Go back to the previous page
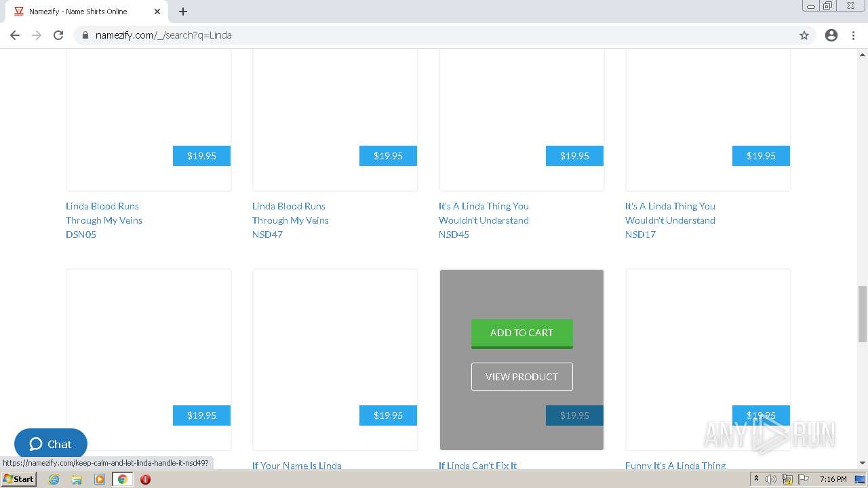Screen dimensions: 868x488 15,35
